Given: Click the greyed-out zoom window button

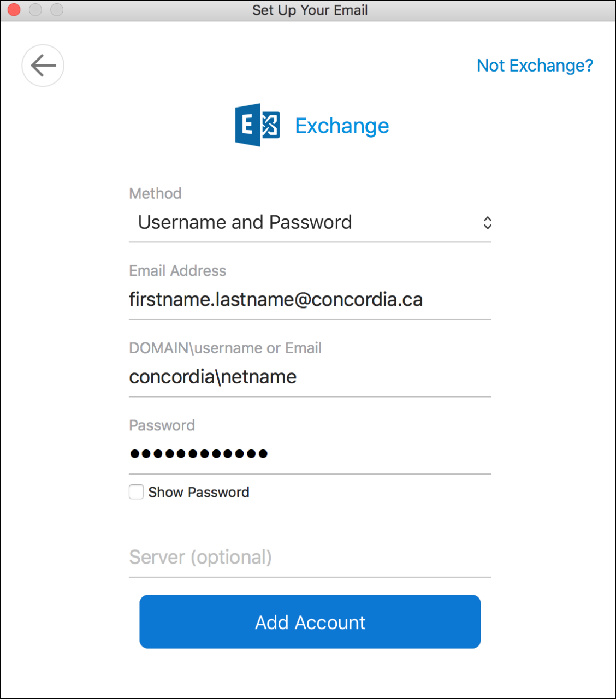Looking at the screenshot, I should pos(57,10).
